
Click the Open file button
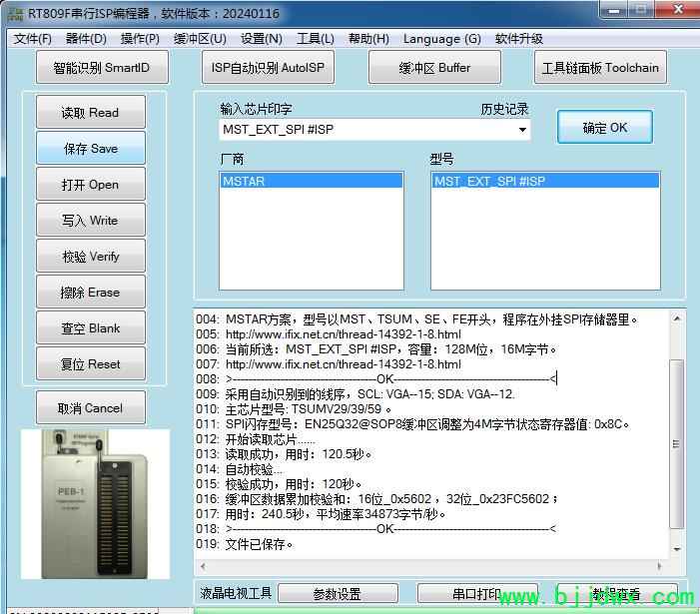(x=90, y=185)
